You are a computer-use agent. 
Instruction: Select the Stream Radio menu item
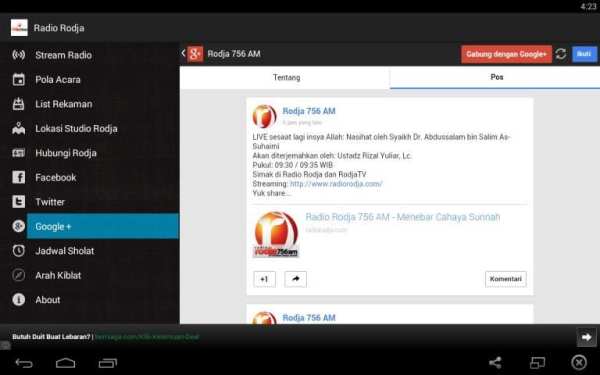point(90,55)
